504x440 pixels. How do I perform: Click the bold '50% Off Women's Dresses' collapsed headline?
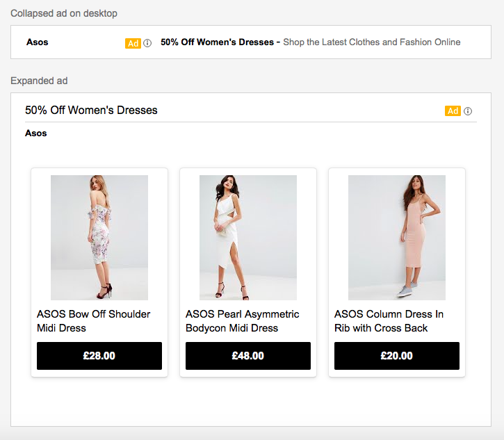coord(218,42)
